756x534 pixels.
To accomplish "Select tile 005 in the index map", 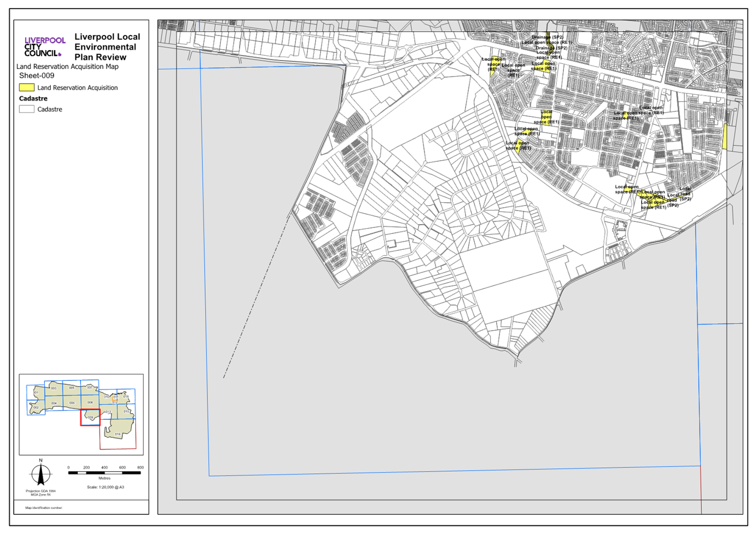I will [72, 388].
